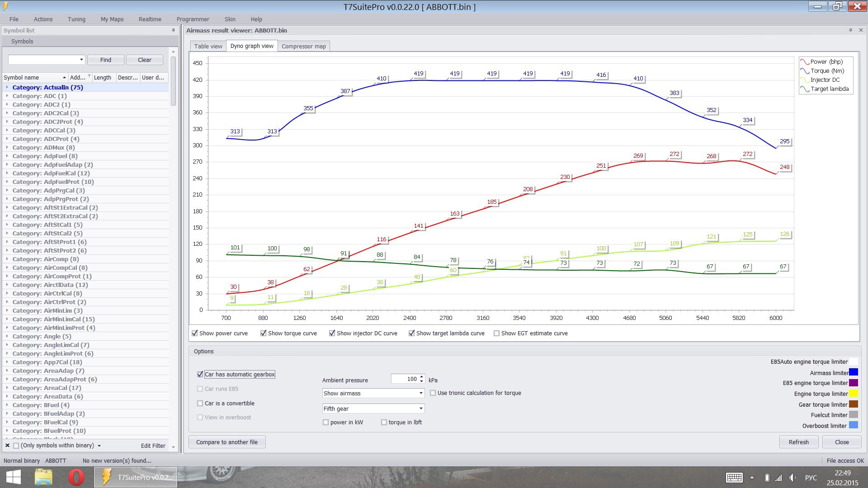Pin the Airmass result viewer panel

point(850,30)
